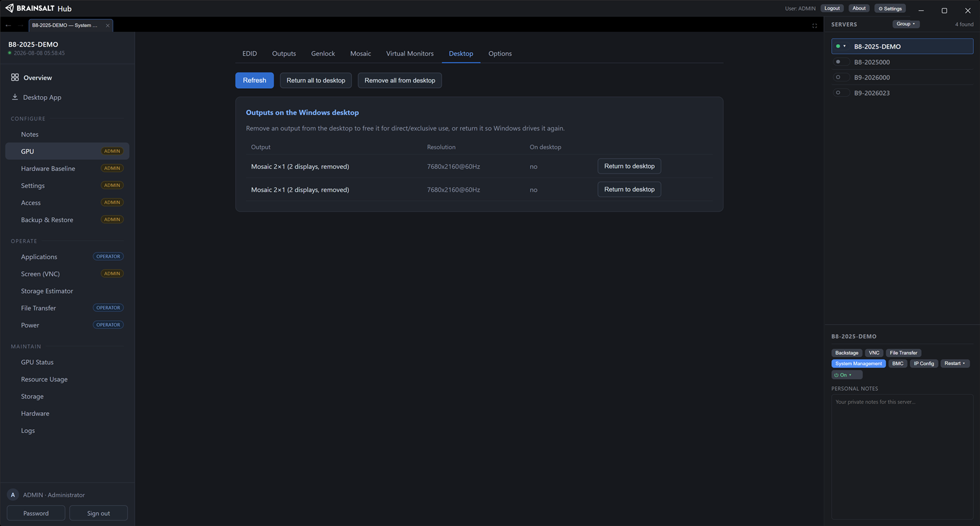The image size is (980, 526).
Task: Switch to the EDID tab
Action: 249,54
